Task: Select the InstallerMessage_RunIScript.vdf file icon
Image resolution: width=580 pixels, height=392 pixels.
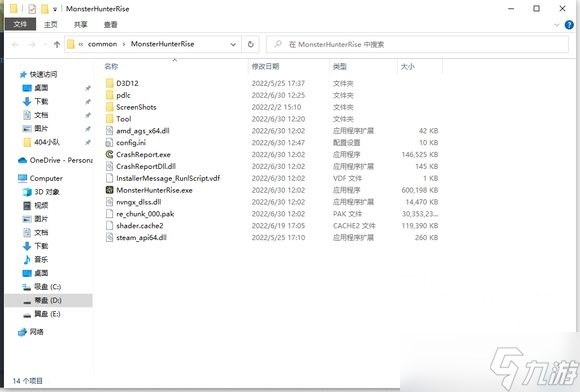Action: click(109, 178)
